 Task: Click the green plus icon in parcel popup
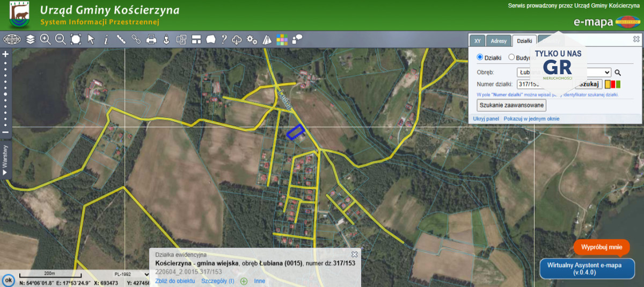(x=244, y=281)
